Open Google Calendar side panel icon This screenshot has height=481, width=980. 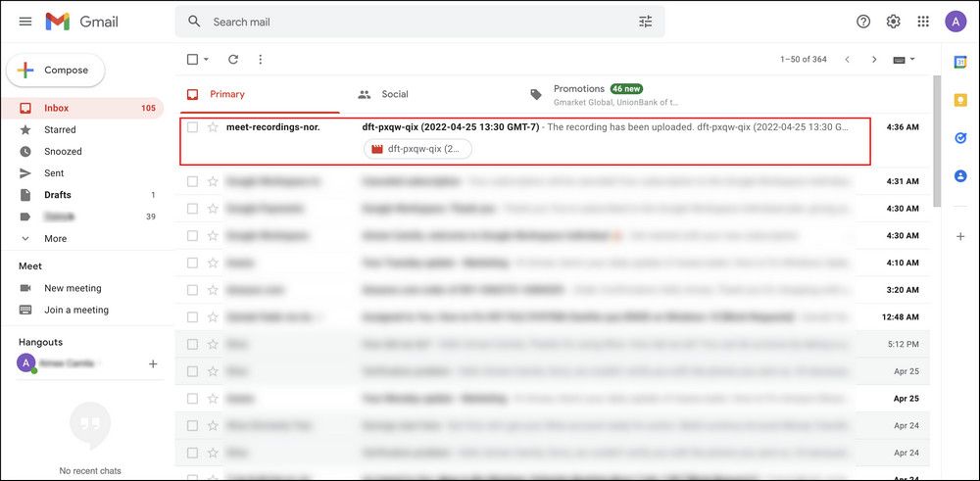(x=960, y=62)
